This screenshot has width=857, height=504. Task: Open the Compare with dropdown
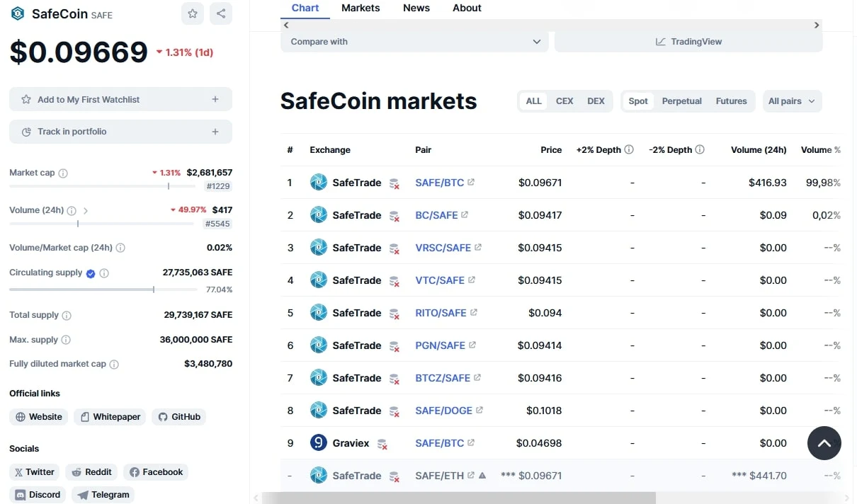point(415,42)
